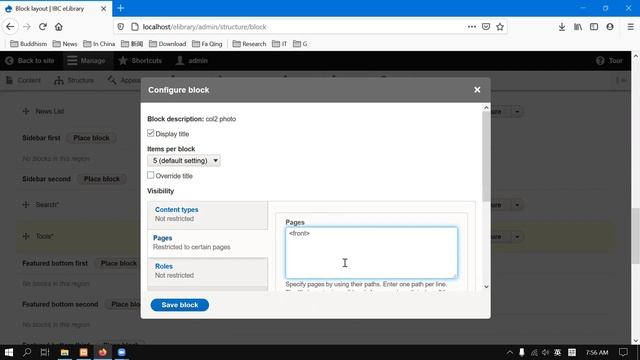Open the In China bookmarks folder

pos(99,44)
